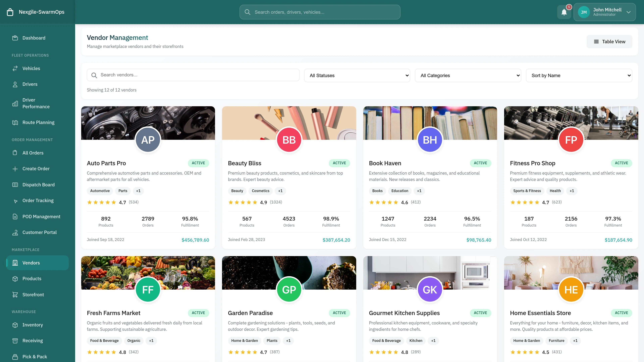The image size is (644, 362).
Task: Click the notification bell with 5 alerts
Action: coord(564,12)
